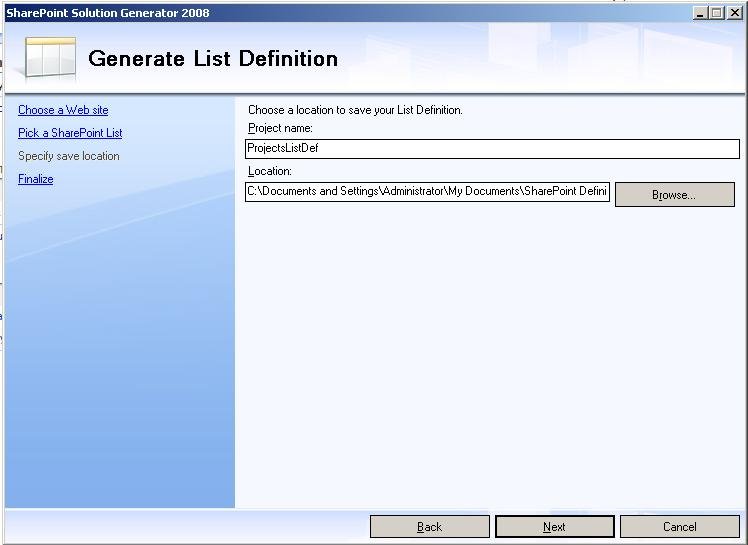748x545 pixels.
Task: Maximize the Solution Generator window
Action: click(x=717, y=13)
